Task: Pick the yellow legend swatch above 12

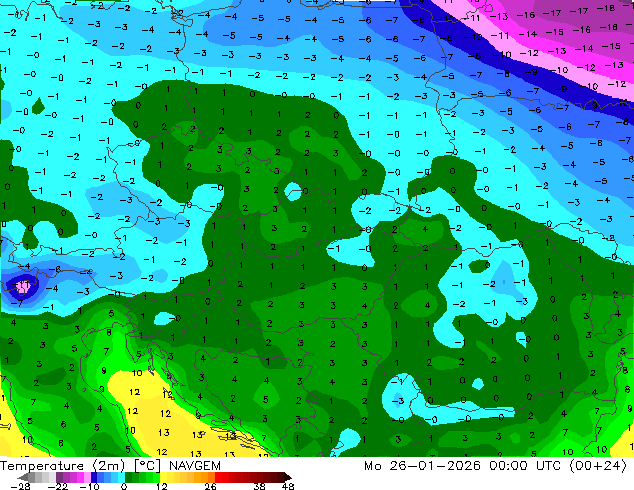Action: pyautogui.click(x=163, y=477)
